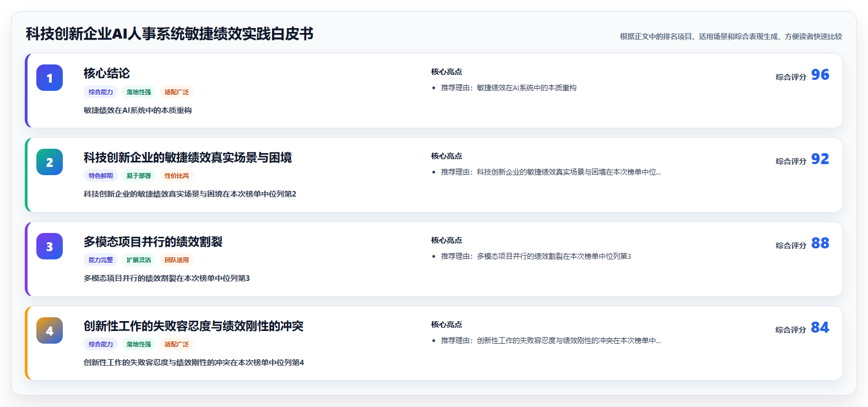Select the 扩展灵活 tag
The height and width of the screenshot is (407, 868).
pyautogui.click(x=139, y=260)
